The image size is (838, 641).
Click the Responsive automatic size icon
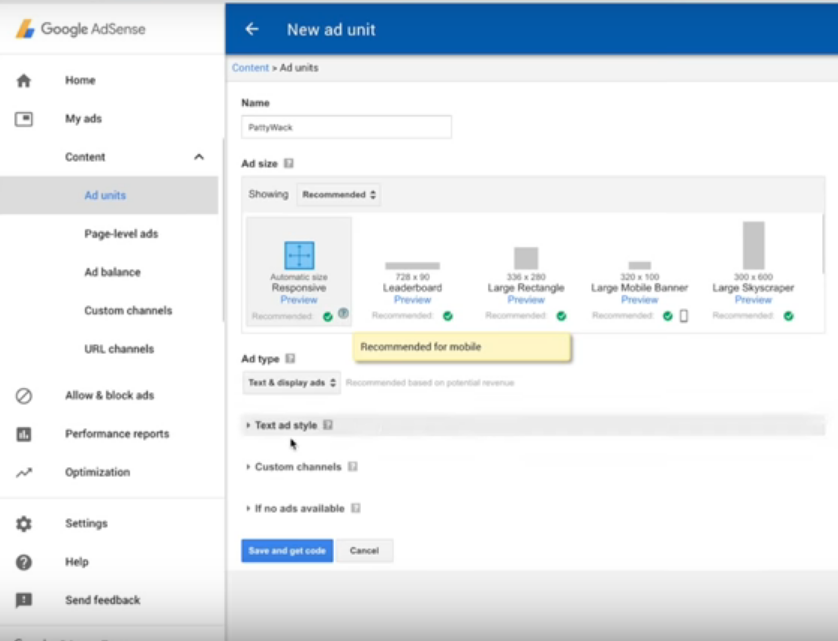coord(299,255)
